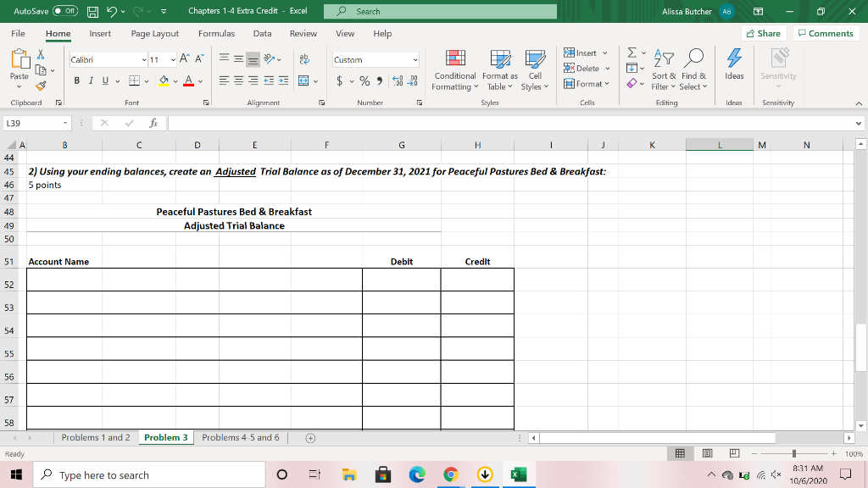Click the Share button
Viewport: 868px width, 488px height.
764,33
